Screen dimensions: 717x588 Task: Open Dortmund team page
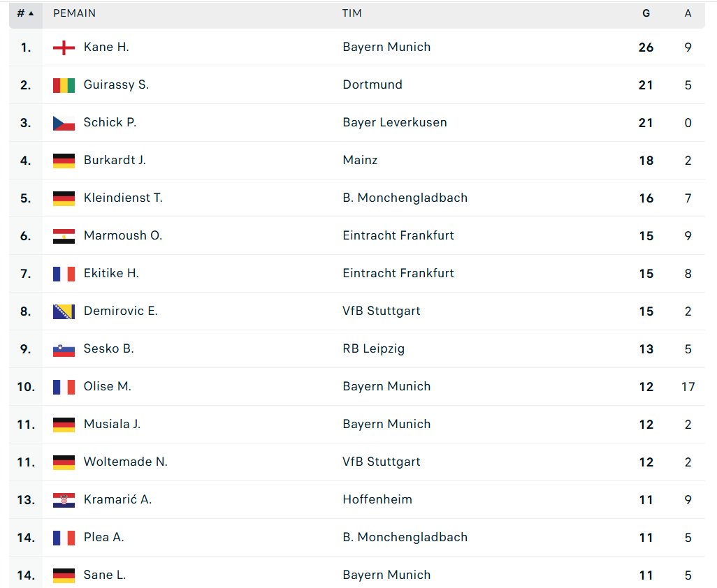[372, 84]
